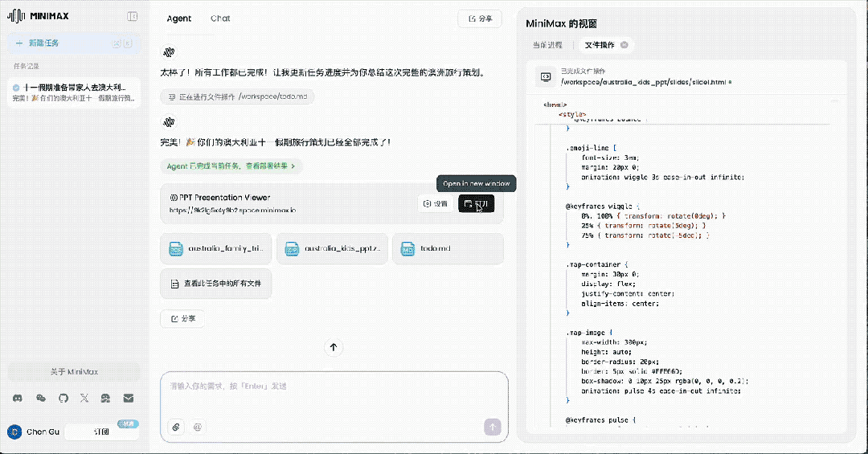Click the .map-container code line
Screen dimensions: 868x454
tap(596, 264)
